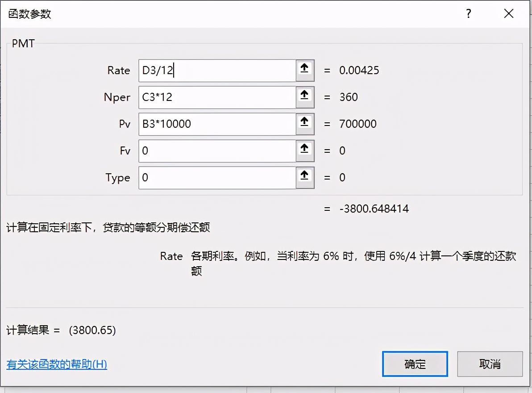Select the Pv result value 700000
The height and width of the screenshot is (393, 532).
[x=357, y=124]
